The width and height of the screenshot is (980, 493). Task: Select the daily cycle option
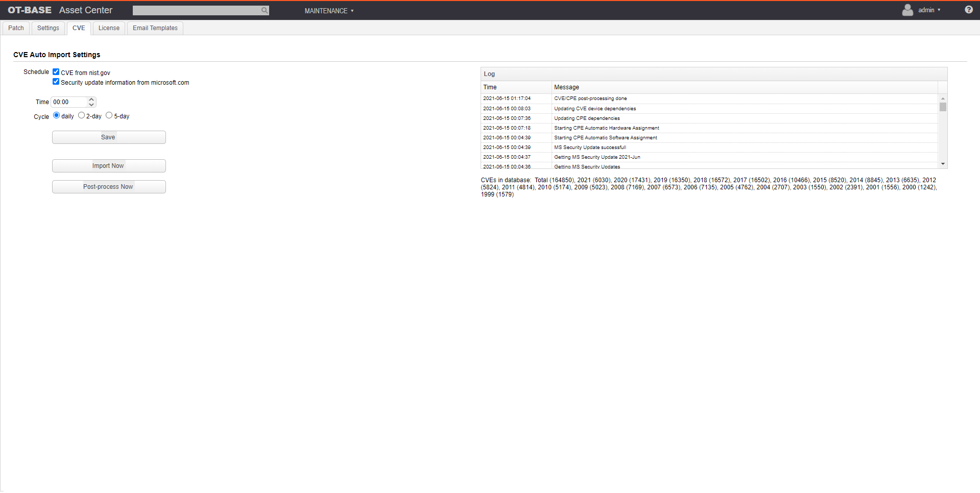[57, 115]
